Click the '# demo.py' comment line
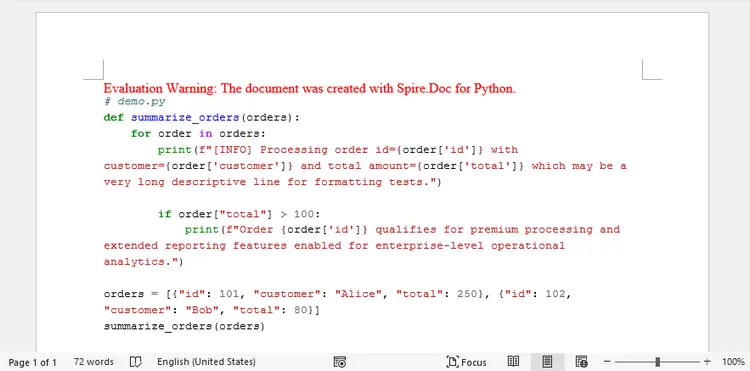 [134, 101]
